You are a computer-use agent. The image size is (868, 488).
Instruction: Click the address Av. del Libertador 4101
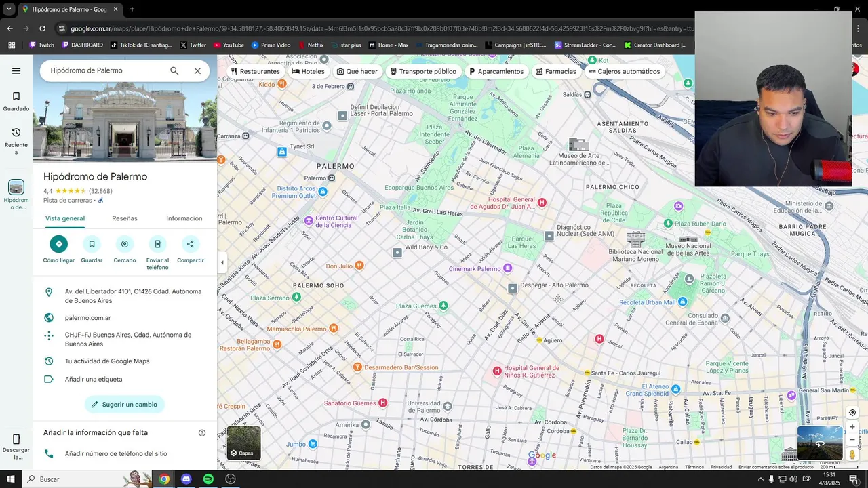point(125,296)
